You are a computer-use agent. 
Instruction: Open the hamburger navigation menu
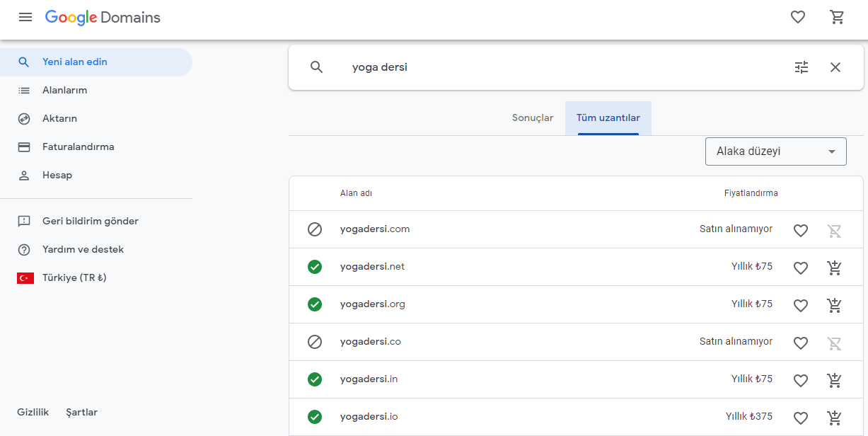click(25, 17)
